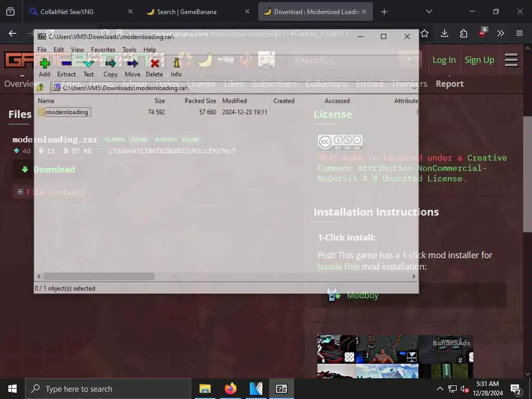Open the Firefox Downloads panel icon
The image size is (532, 399).
(445, 33)
